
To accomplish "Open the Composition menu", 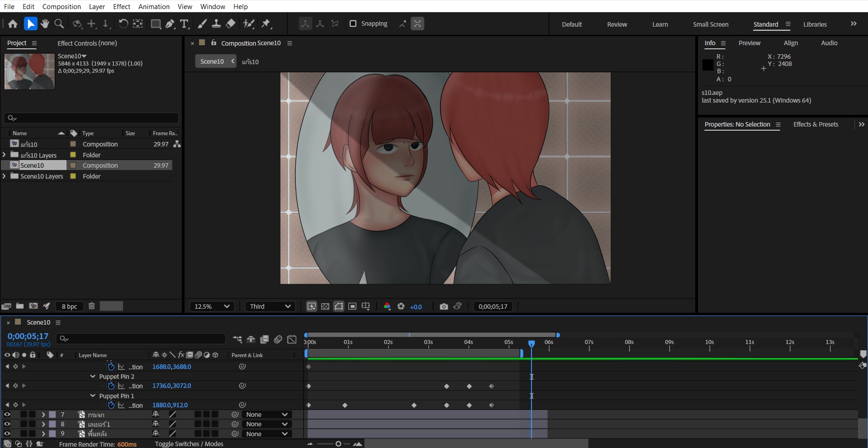I will click(x=62, y=6).
